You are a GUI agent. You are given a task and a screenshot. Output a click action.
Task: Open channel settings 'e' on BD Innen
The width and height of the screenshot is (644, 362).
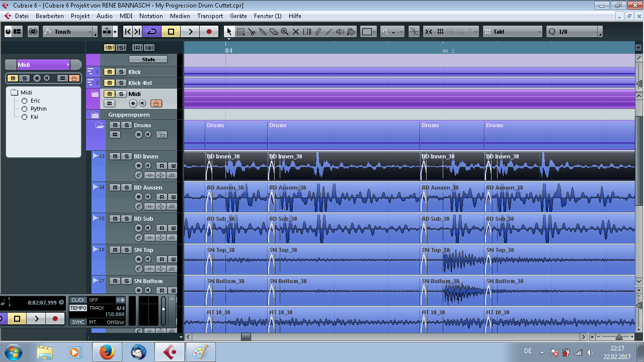click(138, 175)
